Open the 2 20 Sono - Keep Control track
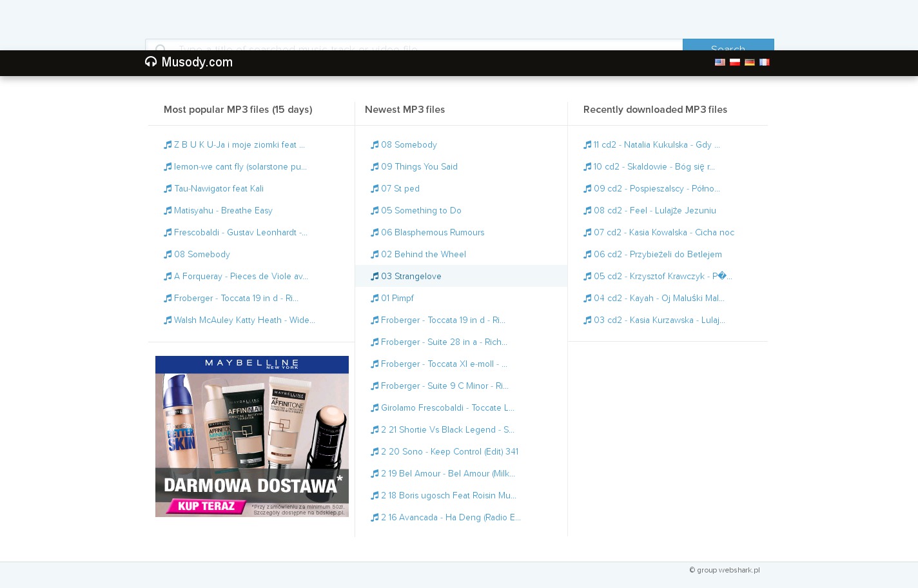Screen dimensions: 918x588 click(449, 452)
